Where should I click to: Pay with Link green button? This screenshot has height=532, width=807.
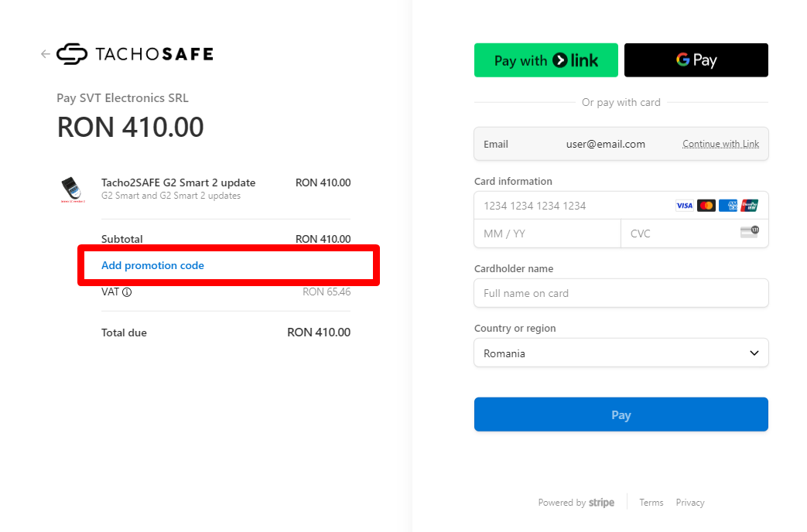pos(546,60)
